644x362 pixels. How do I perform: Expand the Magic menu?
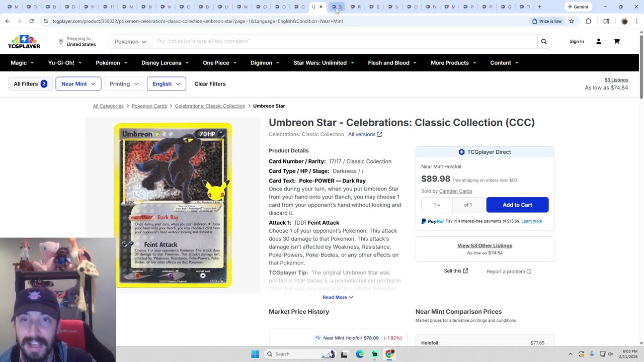point(22,63)
